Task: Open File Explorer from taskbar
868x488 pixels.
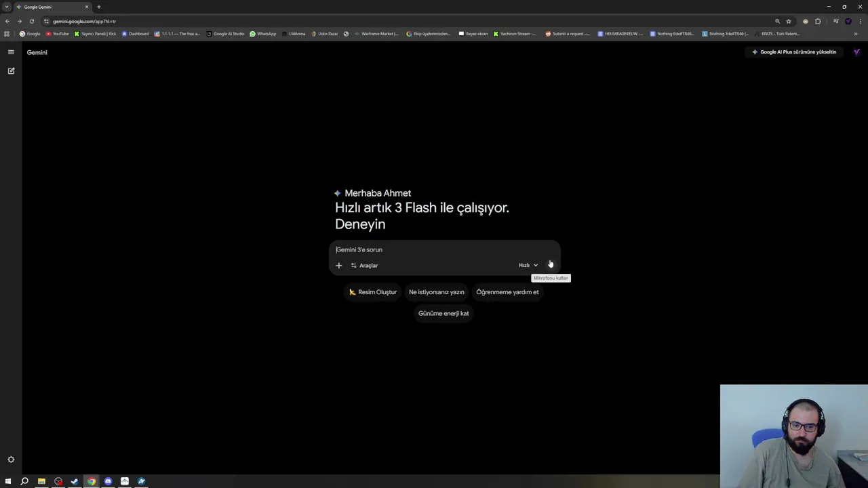Action: (41, 481)
